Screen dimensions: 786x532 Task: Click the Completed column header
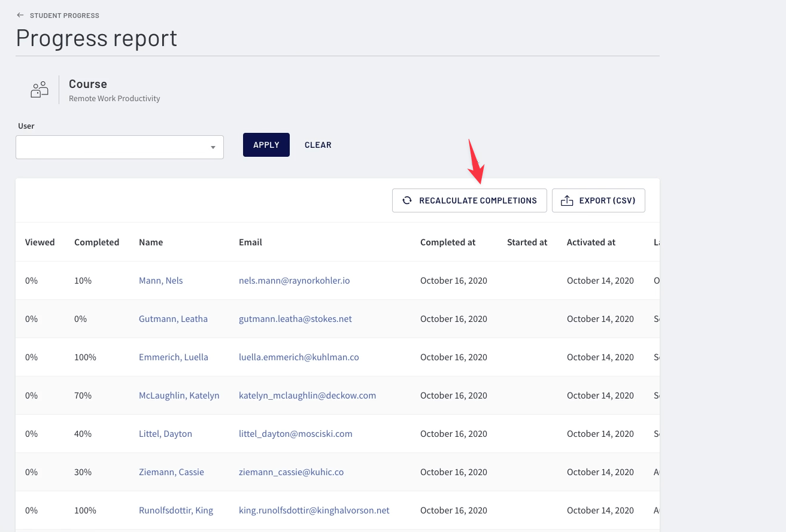coord(96,242)
